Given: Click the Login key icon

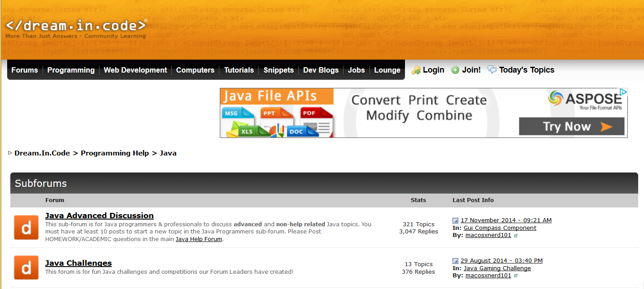Looking at the screenshot, I should click(416, 70).
